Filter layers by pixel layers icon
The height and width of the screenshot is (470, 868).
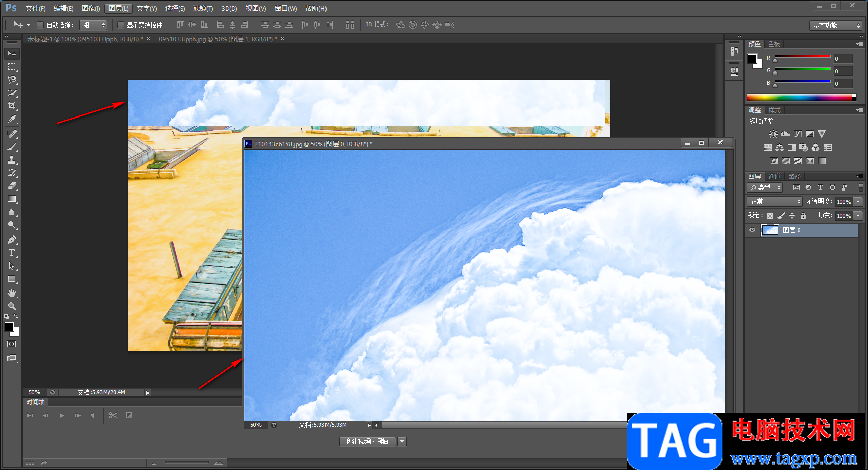[x=796, y=188]
